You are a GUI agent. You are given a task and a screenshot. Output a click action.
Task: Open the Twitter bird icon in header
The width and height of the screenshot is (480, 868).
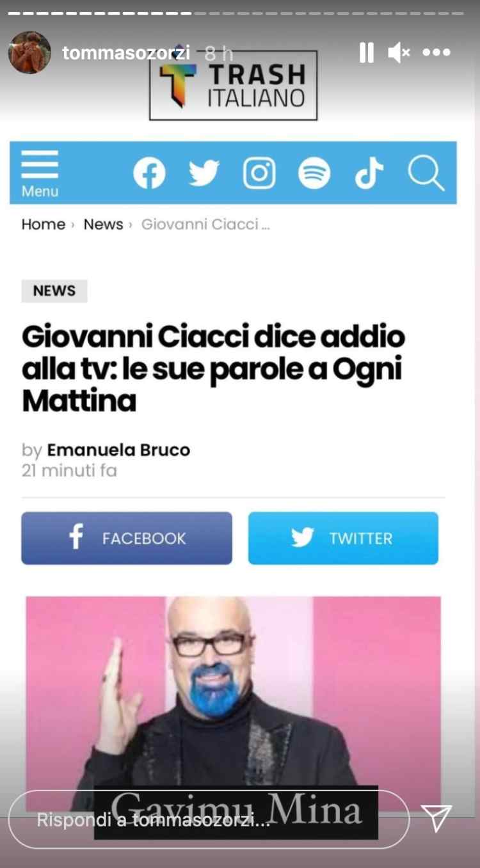(204, 173)
